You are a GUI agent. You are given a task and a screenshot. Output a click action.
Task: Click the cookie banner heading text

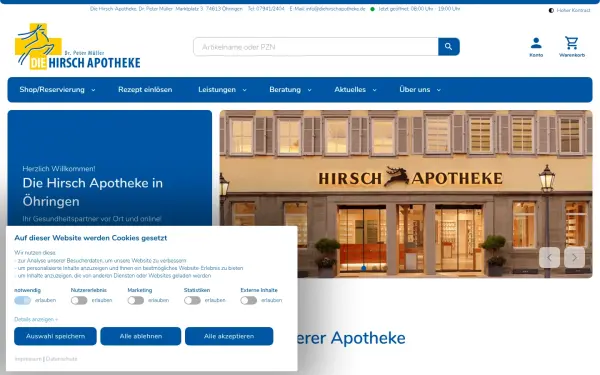91,238
